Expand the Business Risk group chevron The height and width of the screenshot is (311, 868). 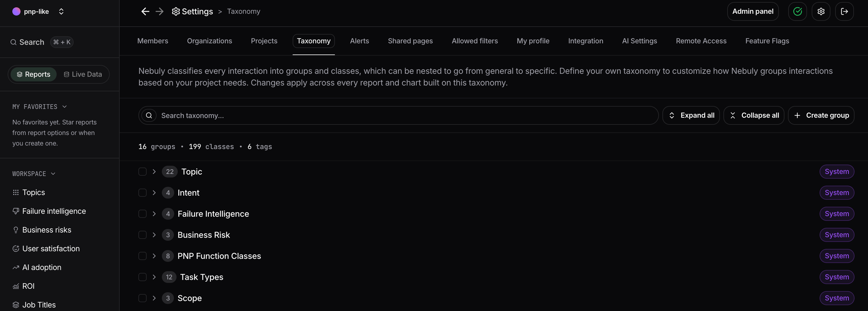[x=154, y=235]
